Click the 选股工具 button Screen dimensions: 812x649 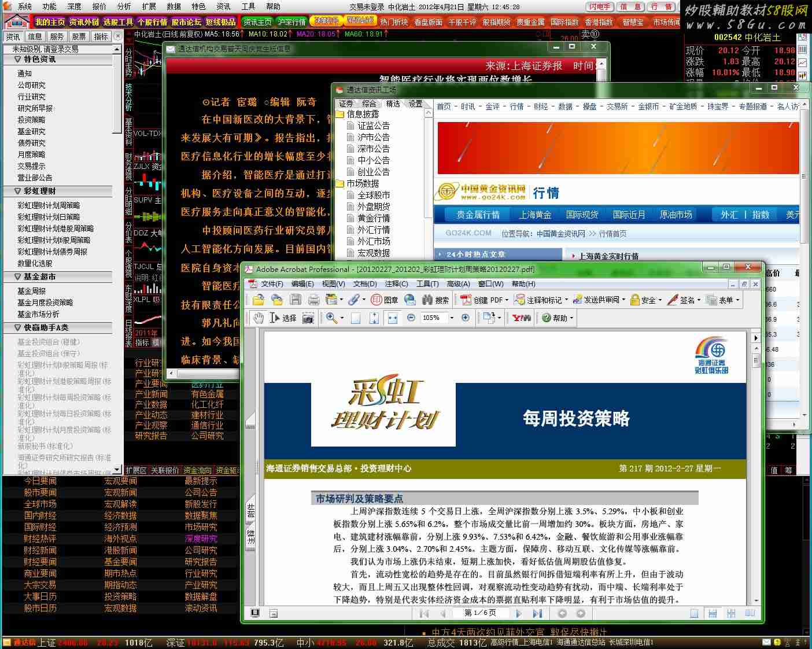coord(118,22)
